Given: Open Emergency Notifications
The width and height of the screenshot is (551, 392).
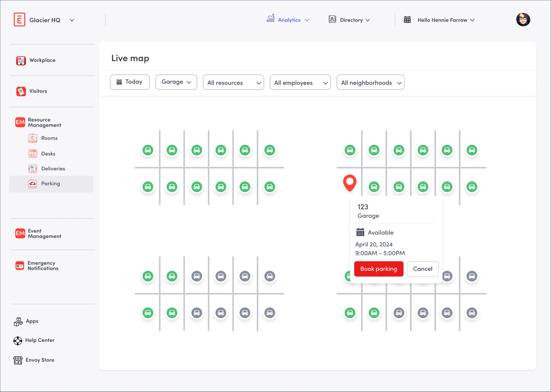Looking at the screenshot, I should point(37,266).
